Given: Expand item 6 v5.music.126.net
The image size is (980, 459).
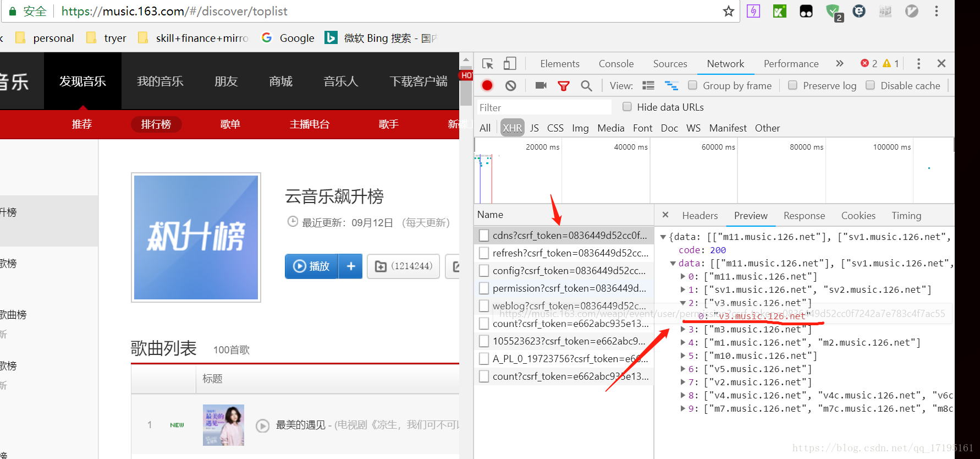Looking at the screenshot, I should coord(683,369).
